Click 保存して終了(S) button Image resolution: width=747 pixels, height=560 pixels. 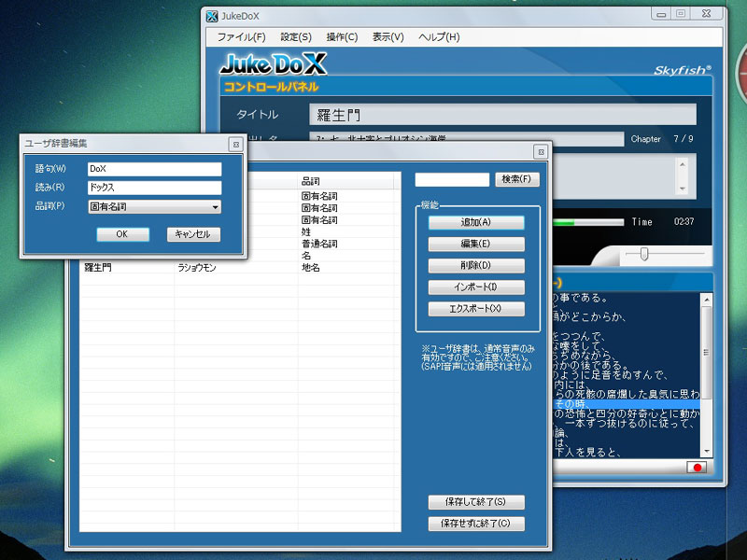pos(476,502)
